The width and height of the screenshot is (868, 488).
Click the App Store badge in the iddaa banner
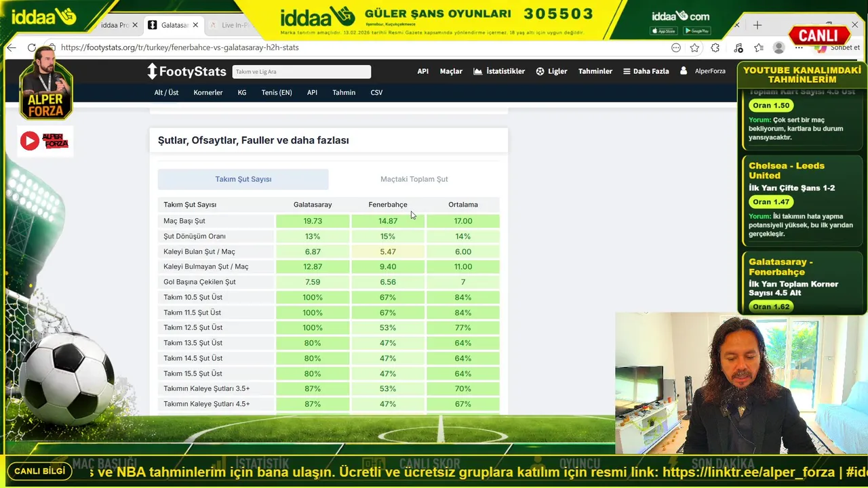pos(664,31)
